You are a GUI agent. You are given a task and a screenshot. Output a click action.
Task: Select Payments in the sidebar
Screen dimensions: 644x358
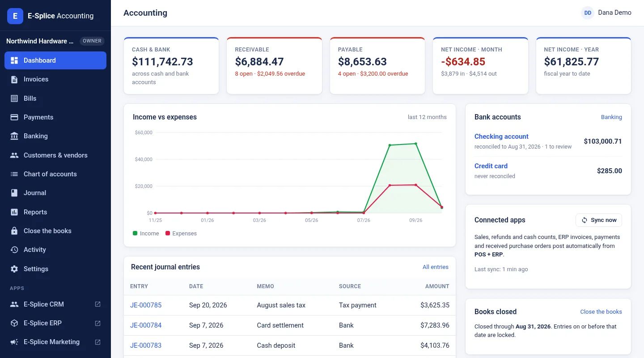(x=55, y=117)
